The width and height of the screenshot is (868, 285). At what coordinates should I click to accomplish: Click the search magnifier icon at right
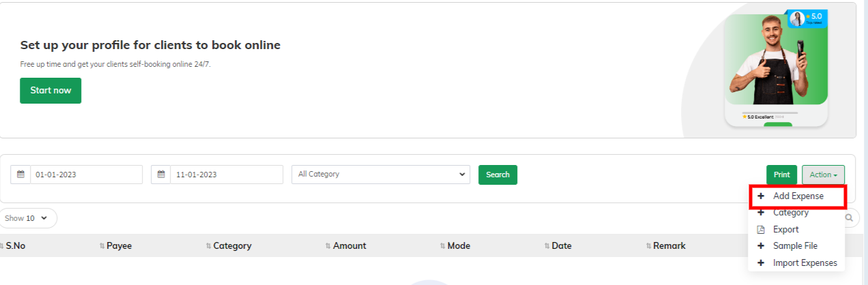(x=850, y=218)
